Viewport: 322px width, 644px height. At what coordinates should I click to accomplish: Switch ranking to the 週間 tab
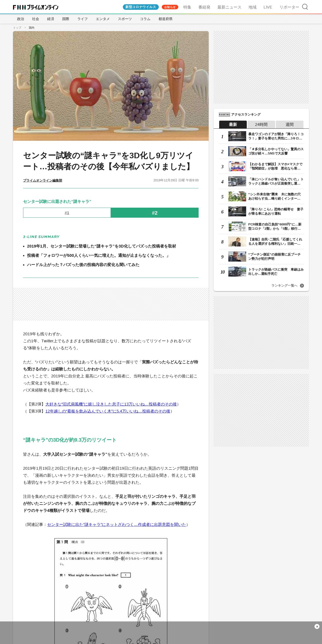pos(290,124)
